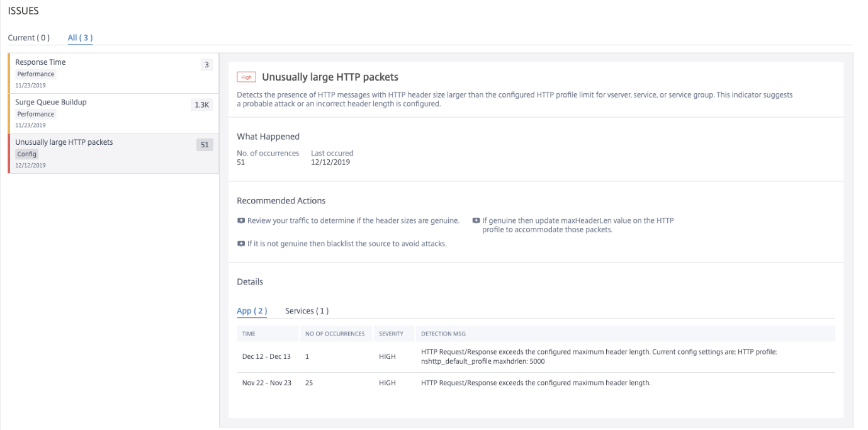Click the Performance tag under Response Time
Screen dimensions: 868x430
[x=36, y=74]
